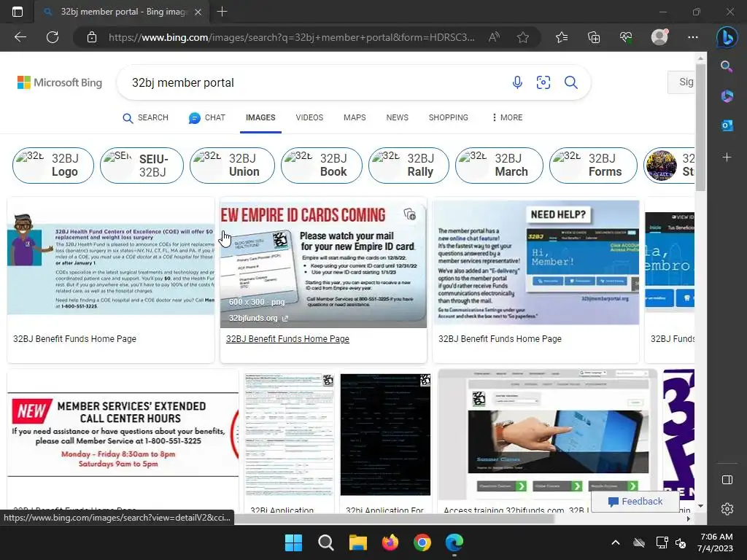View site information padlock icon

click(92, 37)
